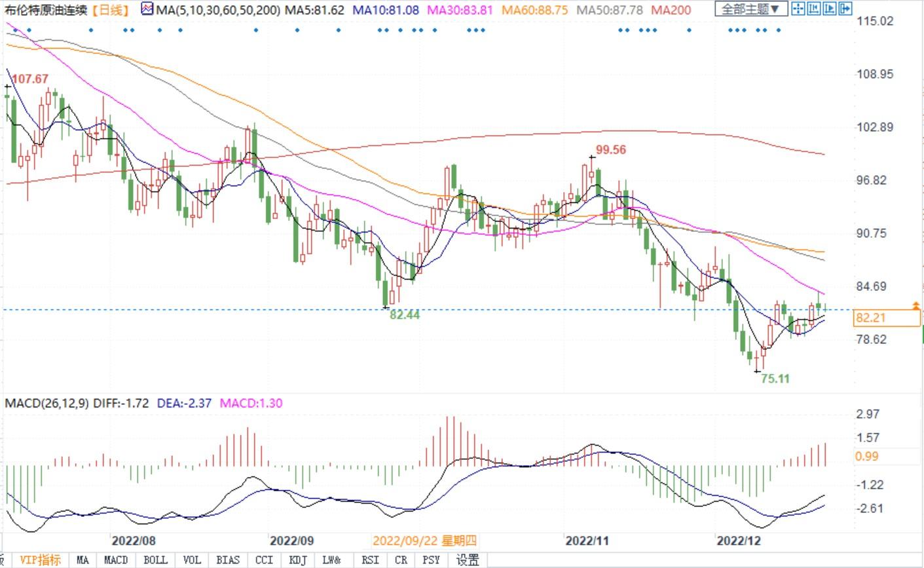The height and width of the screenshot is (568, 924).
Task: Click the crosshair cursor icon in toolbar
Action: pos(798,9)
